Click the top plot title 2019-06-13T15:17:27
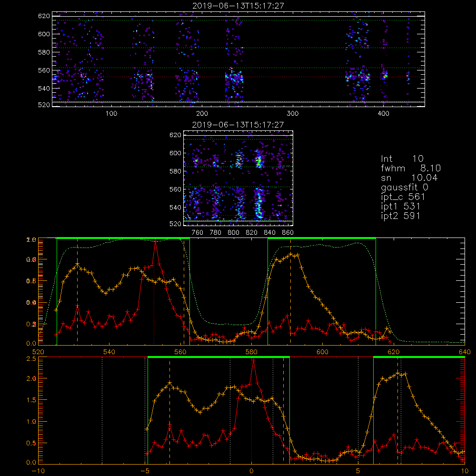 point(238,6)
